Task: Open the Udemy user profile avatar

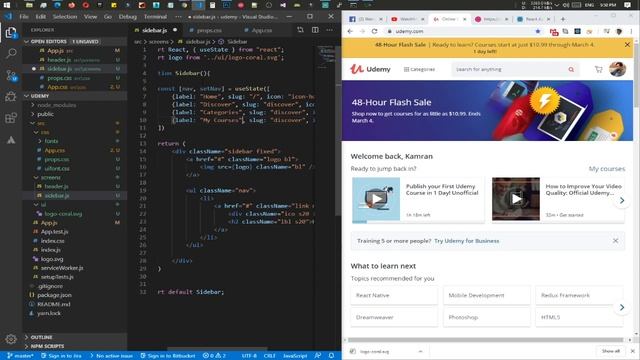Action: pyautogui.click(x=617, y=69)
